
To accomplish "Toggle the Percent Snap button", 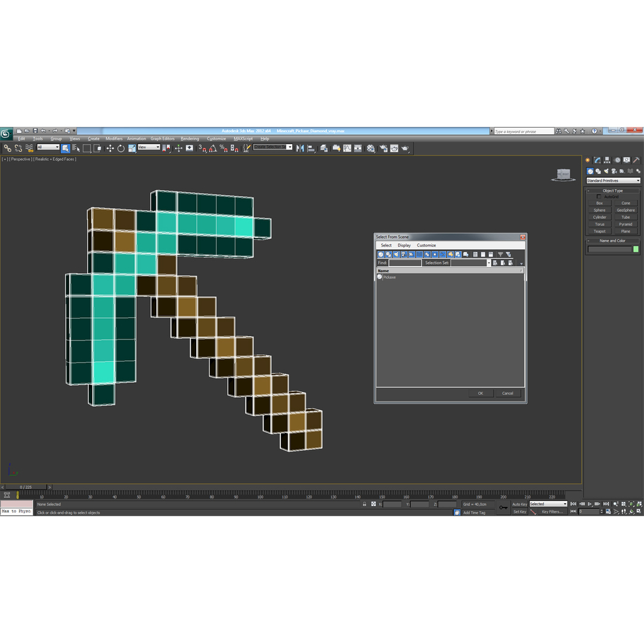I will [x=224, y=148].
